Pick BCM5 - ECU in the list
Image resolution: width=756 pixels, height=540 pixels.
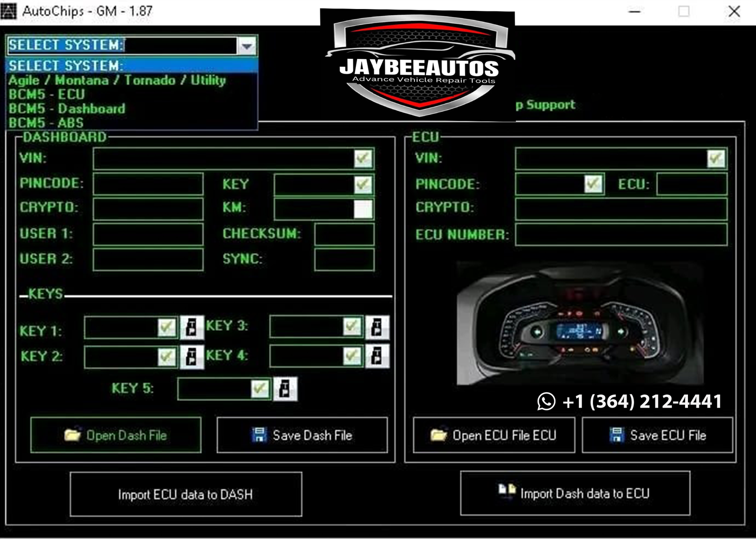point(47,94)
